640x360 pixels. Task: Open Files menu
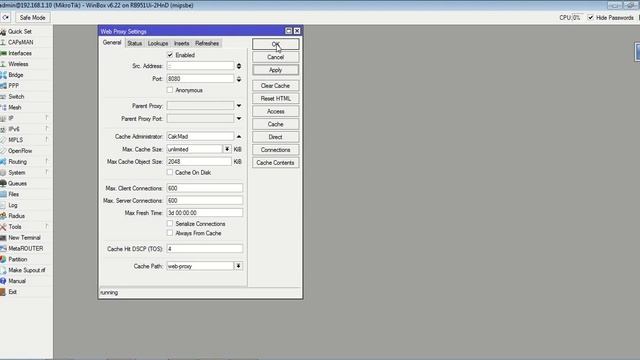13,194
